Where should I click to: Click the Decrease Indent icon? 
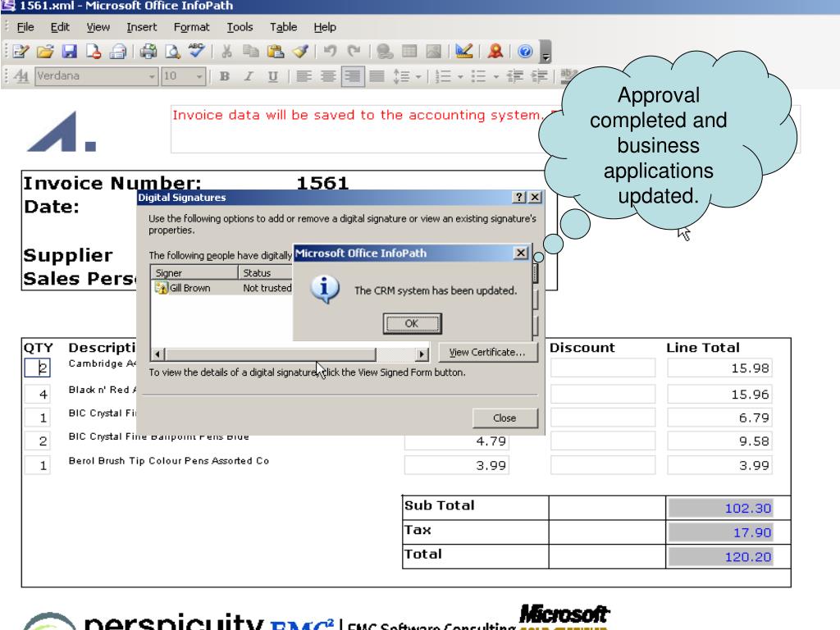515,76
